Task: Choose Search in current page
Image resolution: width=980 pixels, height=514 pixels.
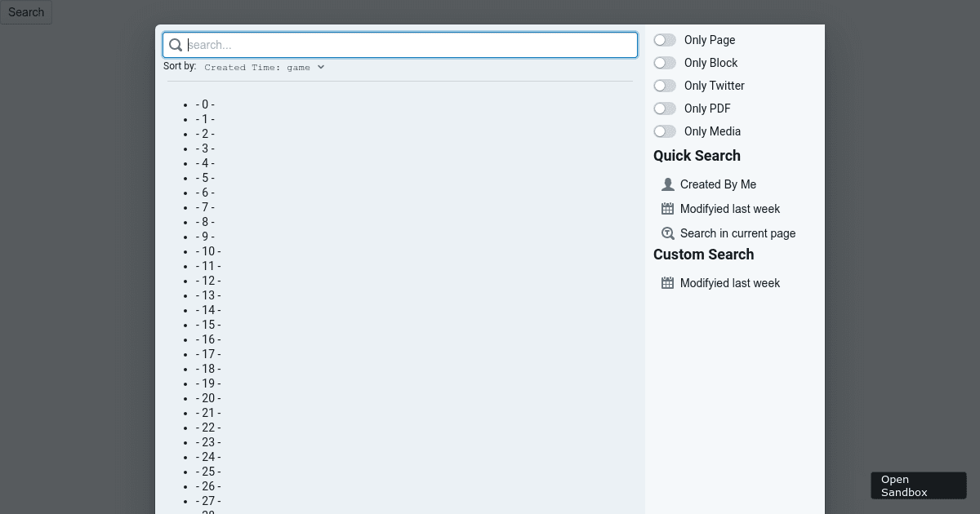Action: tap(737, 233)
